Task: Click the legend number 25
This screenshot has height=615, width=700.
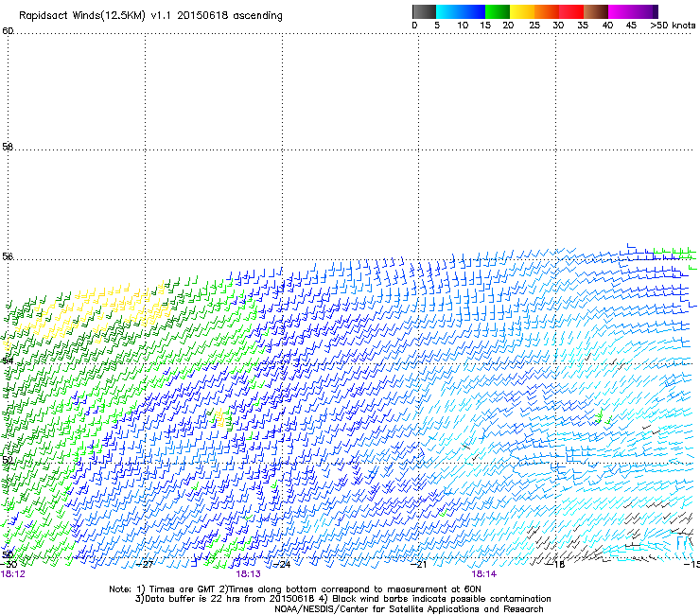Action: [534, 26]
